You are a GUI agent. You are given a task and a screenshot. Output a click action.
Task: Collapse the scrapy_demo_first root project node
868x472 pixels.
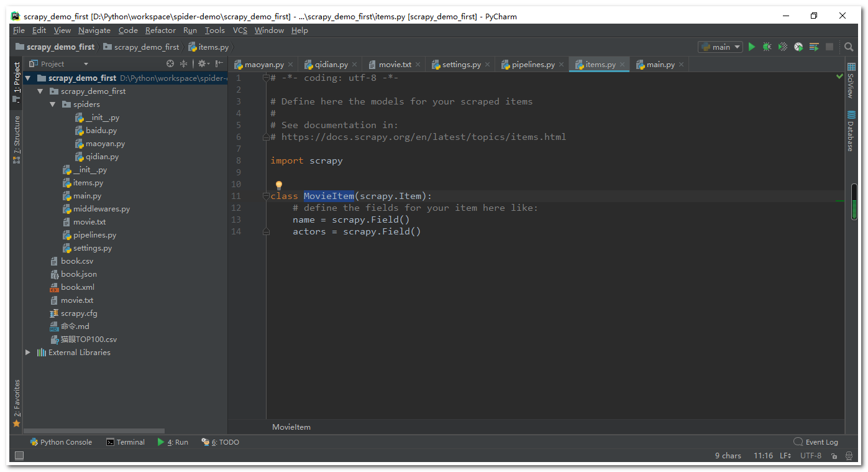[28, 78]
